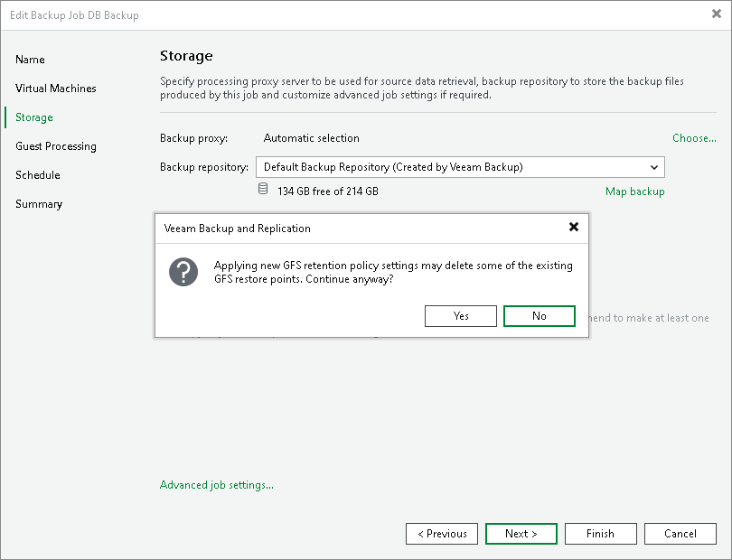Viewport: 732px width, 560px height.
Task: Open the Map backup link
Action: (635, 191)
